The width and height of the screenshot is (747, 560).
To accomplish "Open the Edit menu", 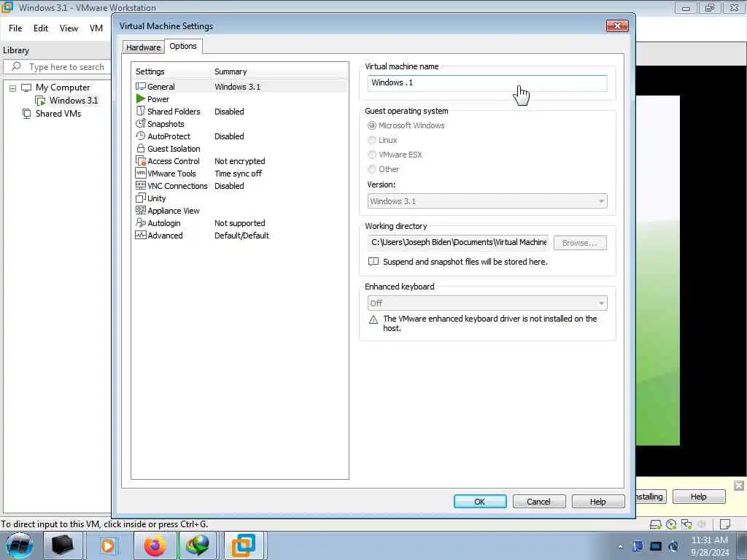I will (x=41, y=28).
